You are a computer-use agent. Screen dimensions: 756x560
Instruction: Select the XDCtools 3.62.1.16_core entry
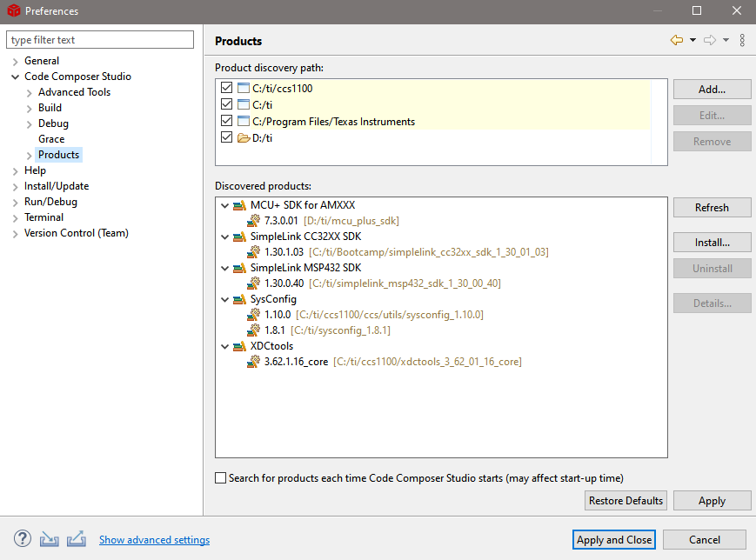[296, 362]
